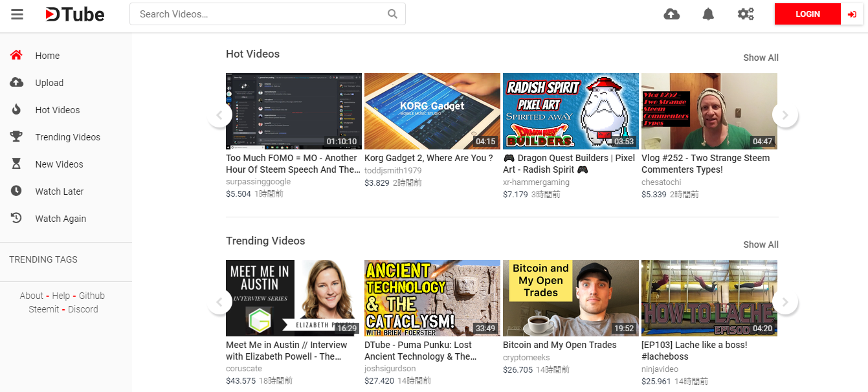The height and width of the screenshot is (392, 868).
Task: Go to Hot Videos in the sidebar
Action: tap(57, 110)
